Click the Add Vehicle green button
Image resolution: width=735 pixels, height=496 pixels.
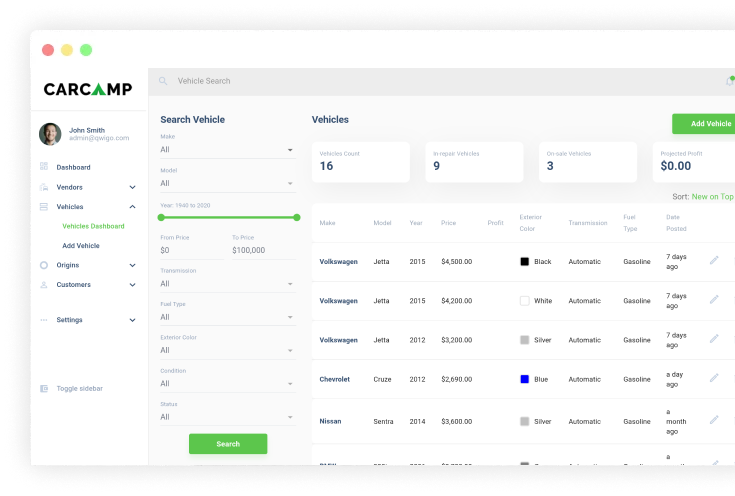tap(703, 124)
